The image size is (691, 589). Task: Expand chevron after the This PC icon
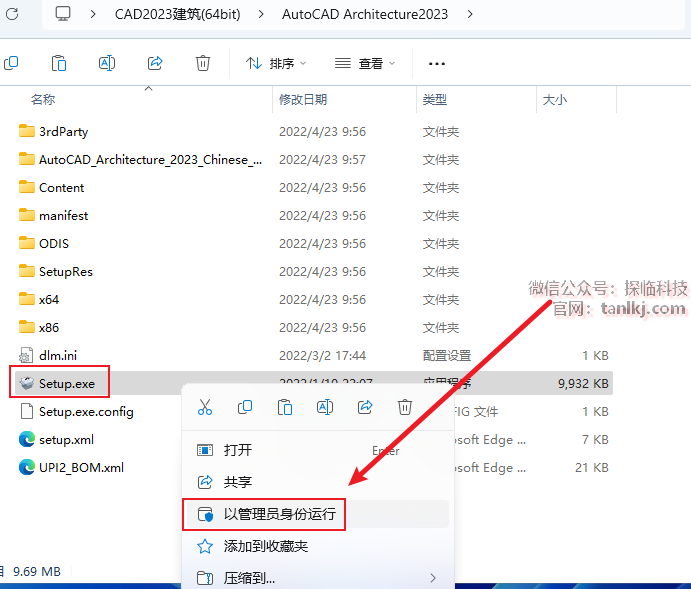pyautogui.click(x=93, y=14)
